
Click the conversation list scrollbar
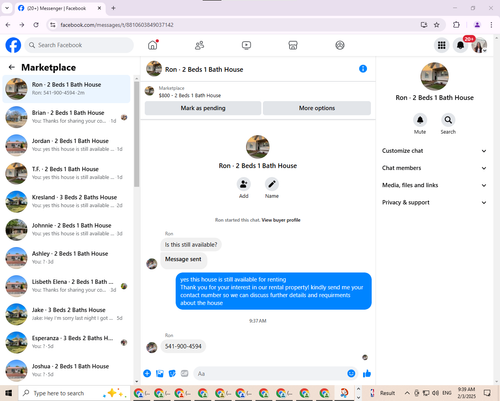(x=137, y=133)
